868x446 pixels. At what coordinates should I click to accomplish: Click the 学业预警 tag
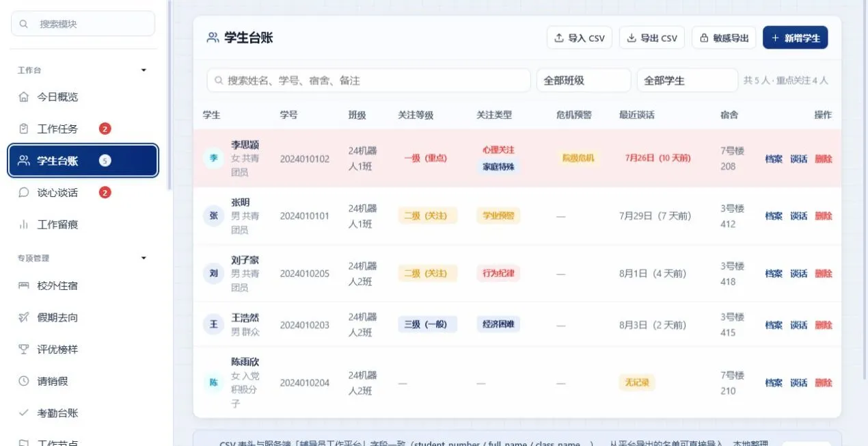(x=498, y=215)
